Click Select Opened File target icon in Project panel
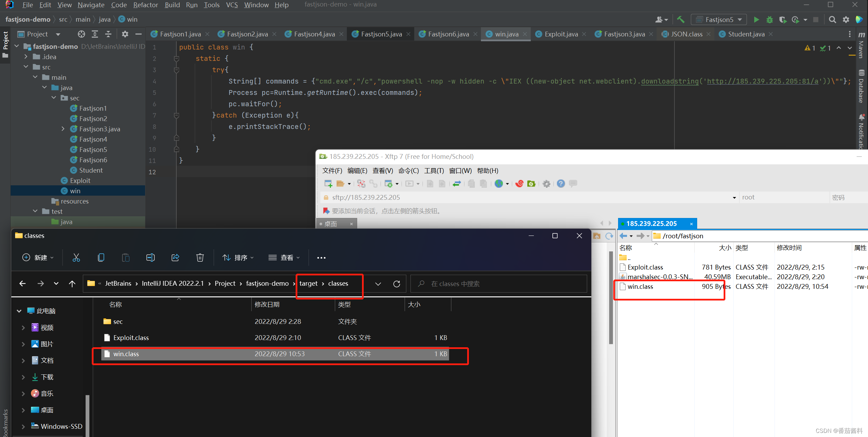Viewport: 868px width, 437px height. click(x=81, y=34)
